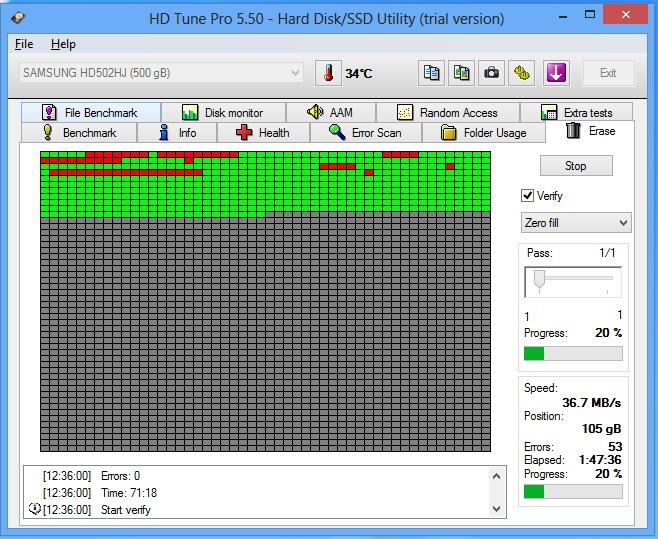
Task: Click the camera save screenshot icon
Action: click(x=491, y=73)
